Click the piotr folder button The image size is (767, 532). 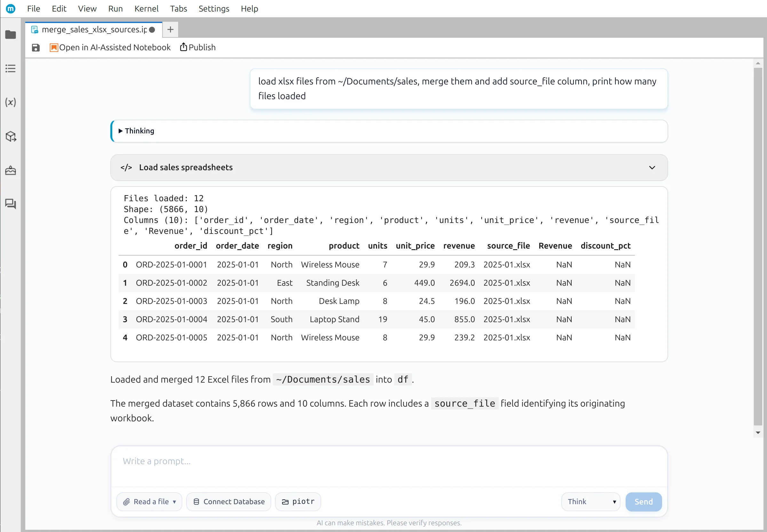coord(298,502)
